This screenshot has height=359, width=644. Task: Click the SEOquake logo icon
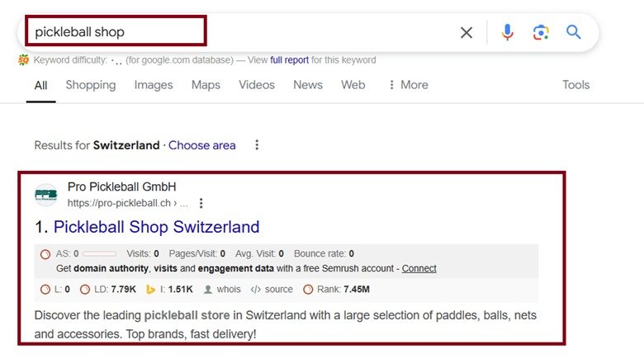coord(23,60)
